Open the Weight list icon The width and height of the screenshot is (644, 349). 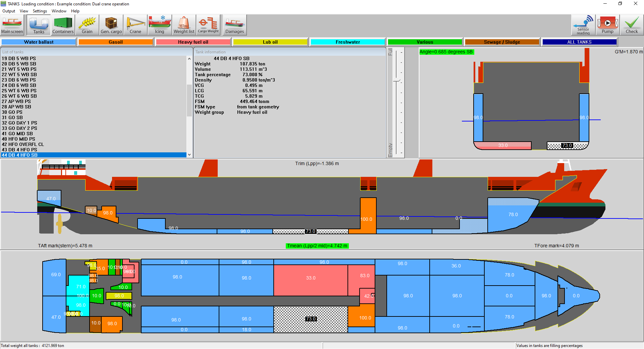coord(184,25)
